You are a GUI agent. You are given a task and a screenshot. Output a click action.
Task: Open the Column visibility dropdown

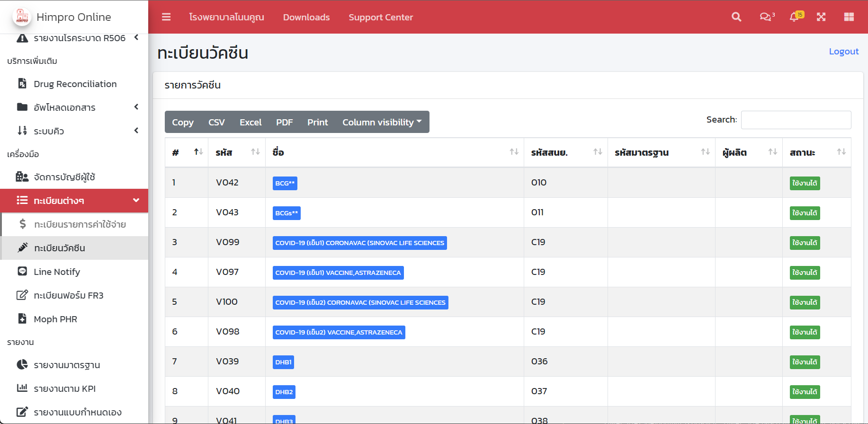tap(382, 122)
